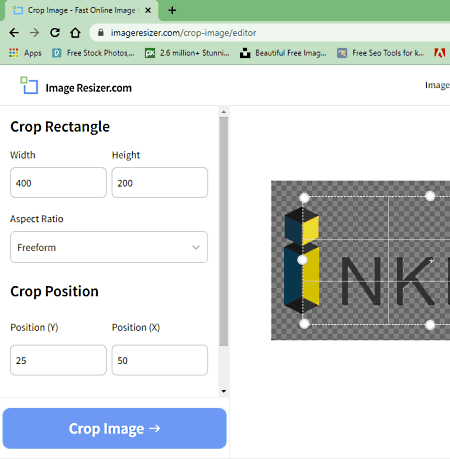Open Free Seo Tools bookmark

pyautogui.click(x=380, y=53)
